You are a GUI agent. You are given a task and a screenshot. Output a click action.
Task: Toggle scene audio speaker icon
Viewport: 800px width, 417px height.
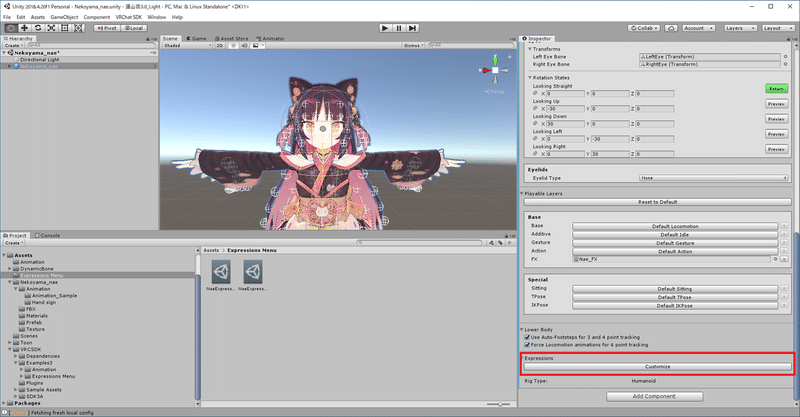(244, 45)
